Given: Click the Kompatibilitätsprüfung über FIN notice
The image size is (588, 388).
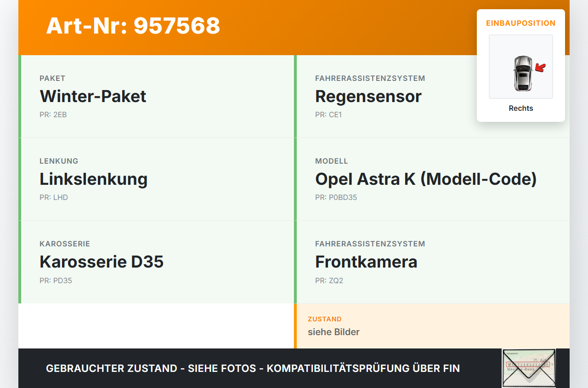Looking at the screenshot, I should click(x=253, y=368).
